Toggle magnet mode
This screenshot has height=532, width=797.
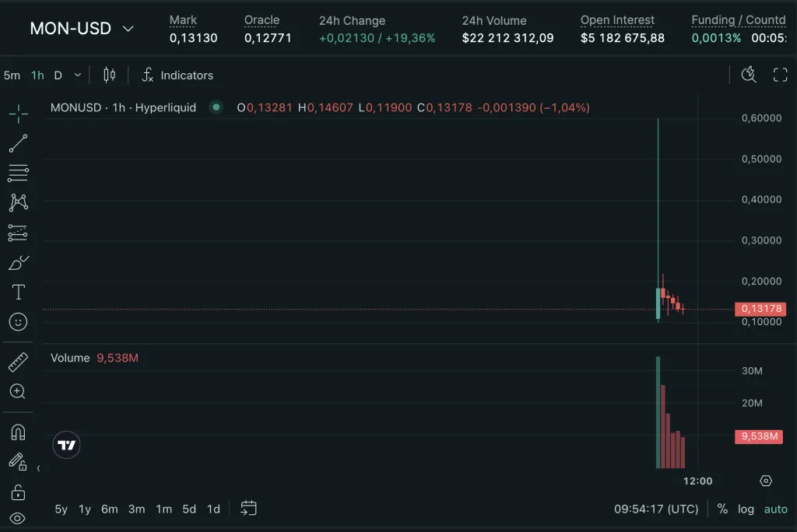[x=18, y=432]
